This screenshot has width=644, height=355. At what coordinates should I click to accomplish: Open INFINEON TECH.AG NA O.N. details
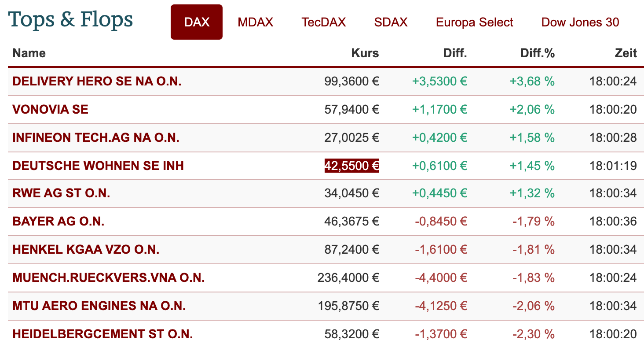coord(96,137)
